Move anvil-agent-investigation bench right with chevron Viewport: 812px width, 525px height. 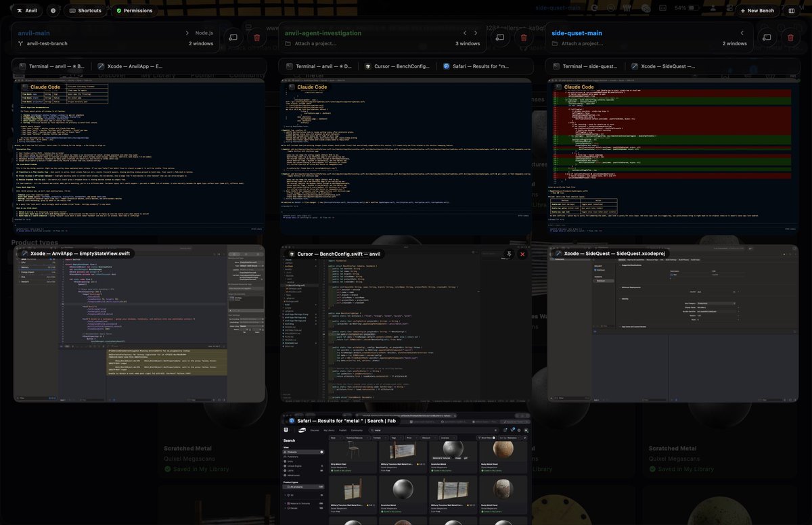pos(476,32)
